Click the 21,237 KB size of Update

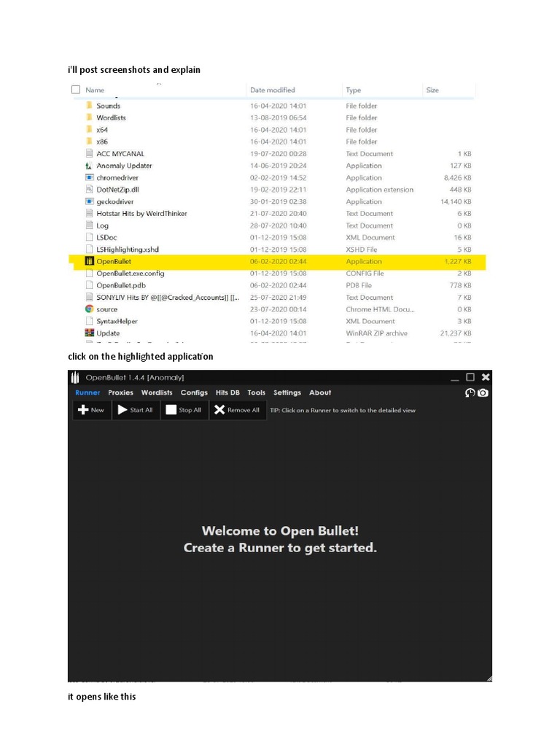click(x=456, y=333)
